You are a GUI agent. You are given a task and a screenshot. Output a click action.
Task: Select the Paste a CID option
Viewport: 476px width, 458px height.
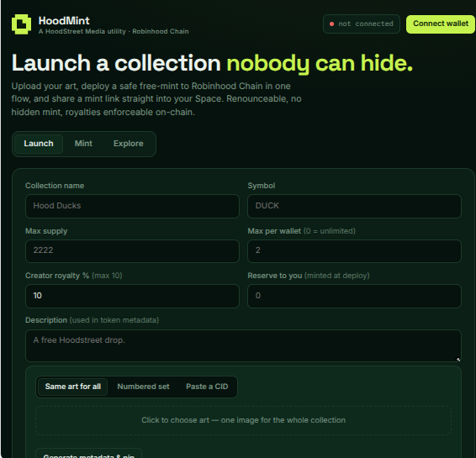207,387
